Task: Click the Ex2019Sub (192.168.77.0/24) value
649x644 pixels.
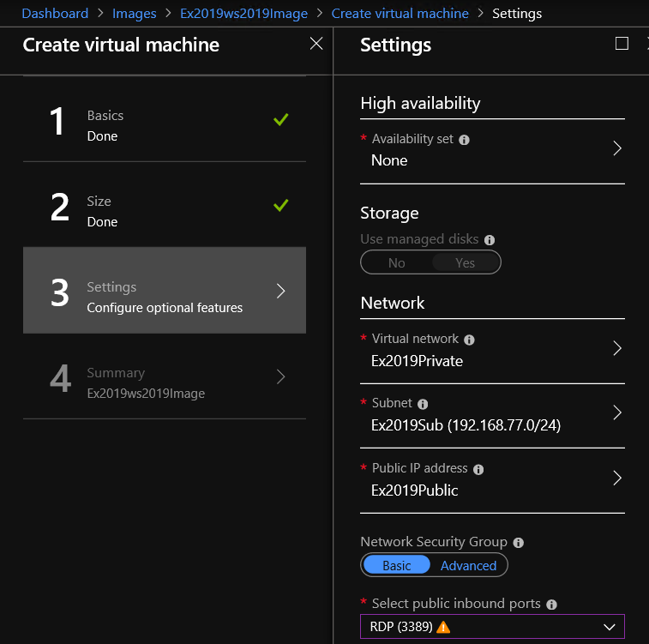Action: point(466,425)
